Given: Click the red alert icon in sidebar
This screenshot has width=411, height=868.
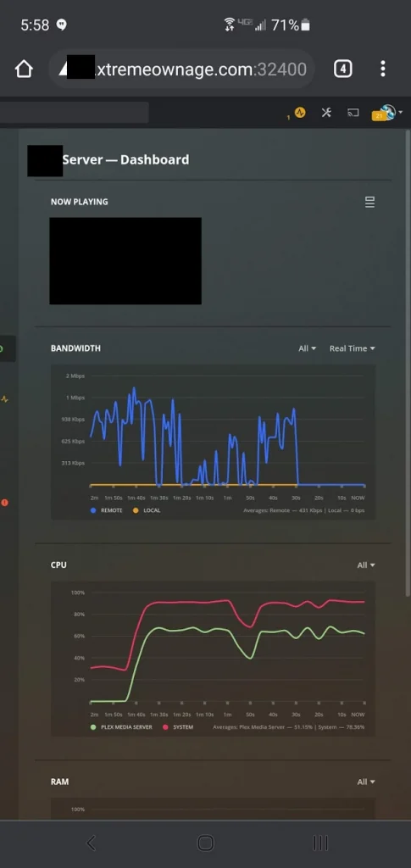Looking at the screenshot, I should [x=5, y=502].
